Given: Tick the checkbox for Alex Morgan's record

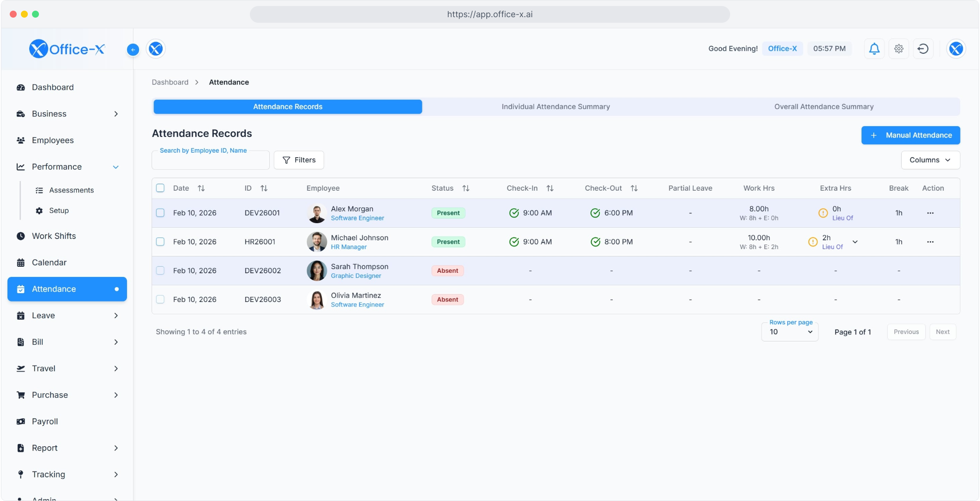Looking at the screenshot, I should 160,213.
